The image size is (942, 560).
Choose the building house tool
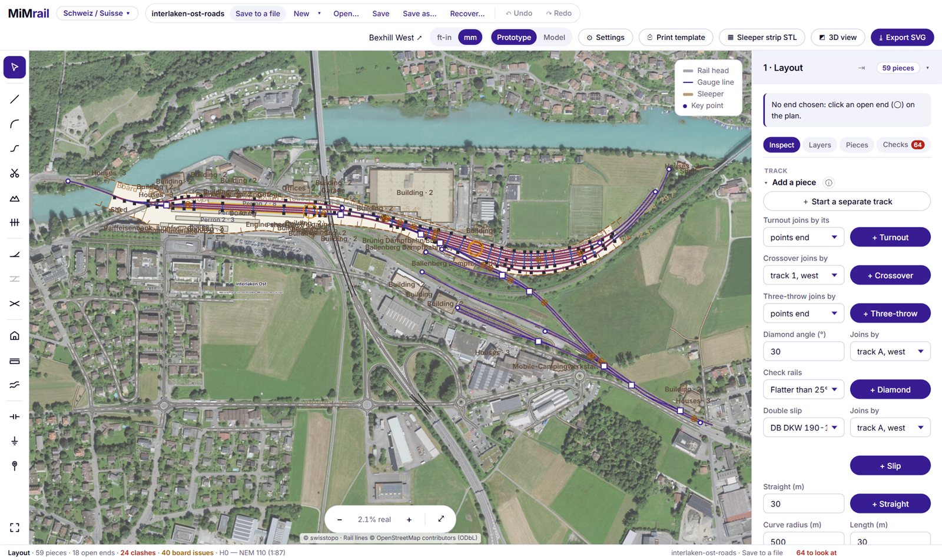(15, 336)
